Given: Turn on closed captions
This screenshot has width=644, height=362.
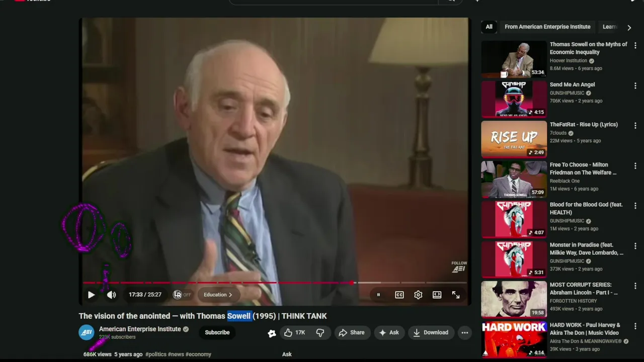Looking at the screenshot, I should [x=399, y=295].
